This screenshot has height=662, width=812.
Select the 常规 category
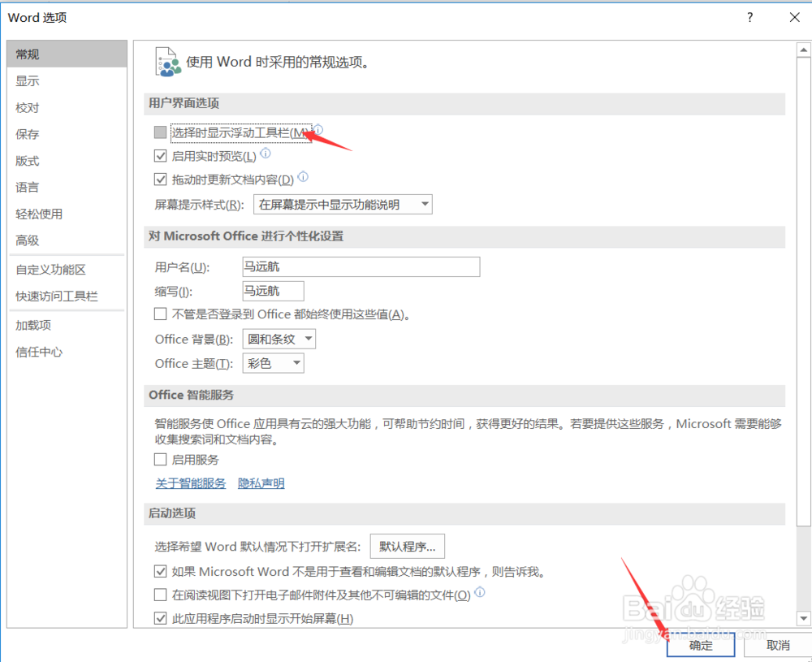click(67, 54)
